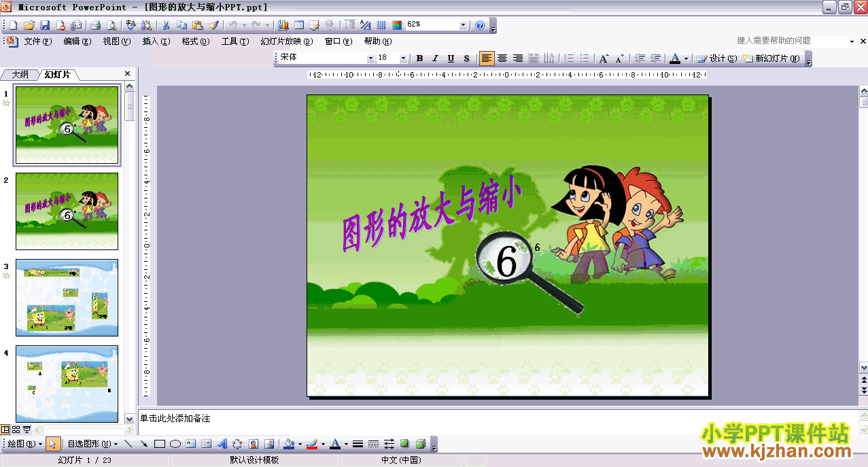Click the Microsoft PowerPoint Help icon
868x467 pixels.
[x=480, y=25]
